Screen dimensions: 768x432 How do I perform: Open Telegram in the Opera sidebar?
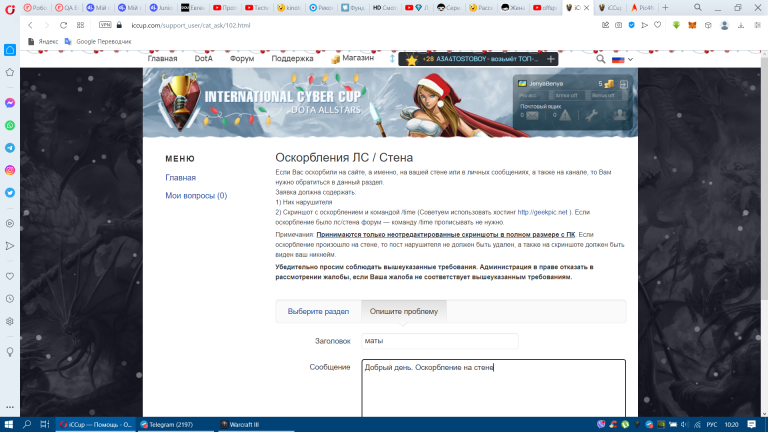pos(10,148)
